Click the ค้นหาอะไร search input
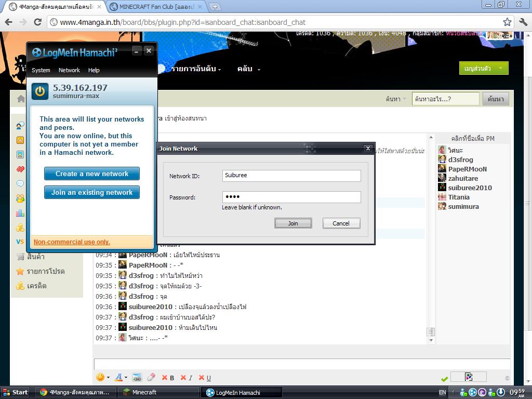The width and height of the screenshot is (532, 399). click(445, 99)
